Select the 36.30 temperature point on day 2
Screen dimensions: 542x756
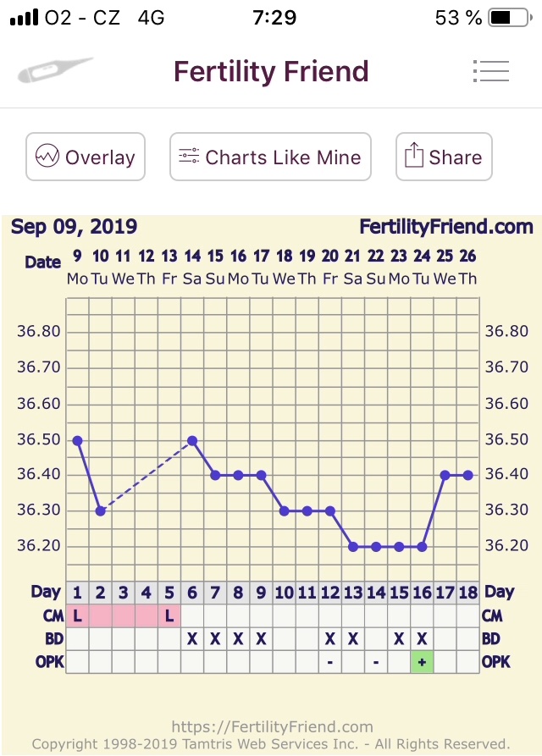(x=101, y=510)
